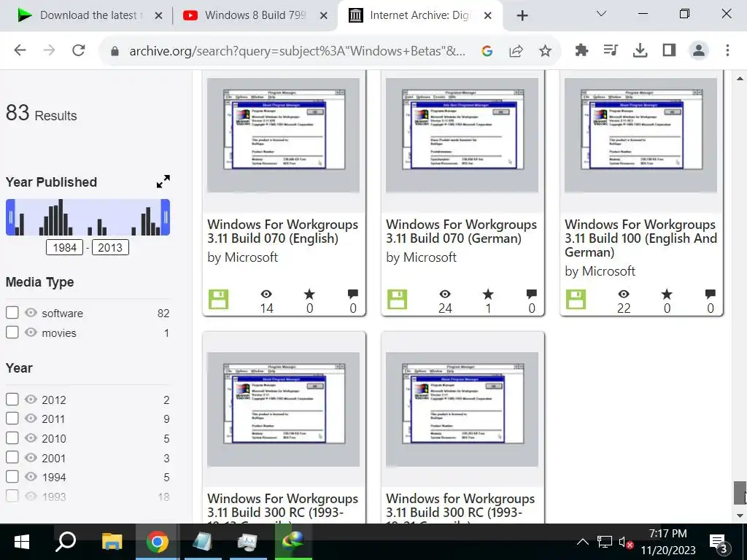Open a new tab with plus button
The height and width of the screenshot is (560, 747).
[x=522, y=16]
